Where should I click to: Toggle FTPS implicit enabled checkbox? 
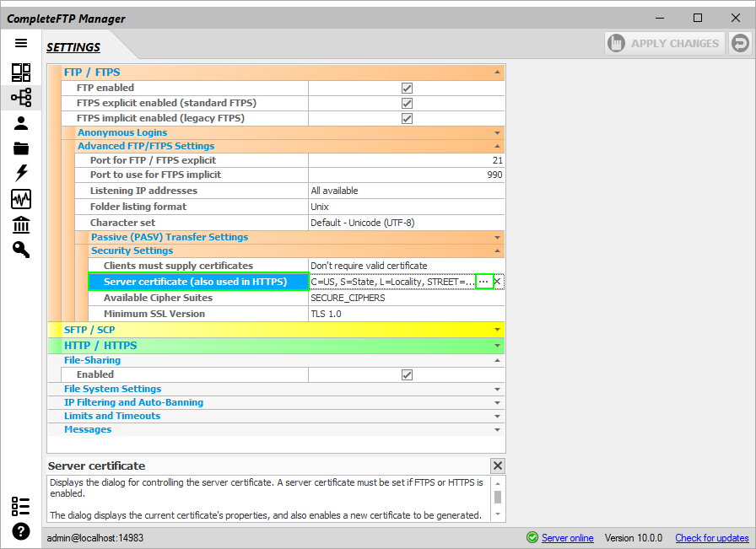[407, 119]
